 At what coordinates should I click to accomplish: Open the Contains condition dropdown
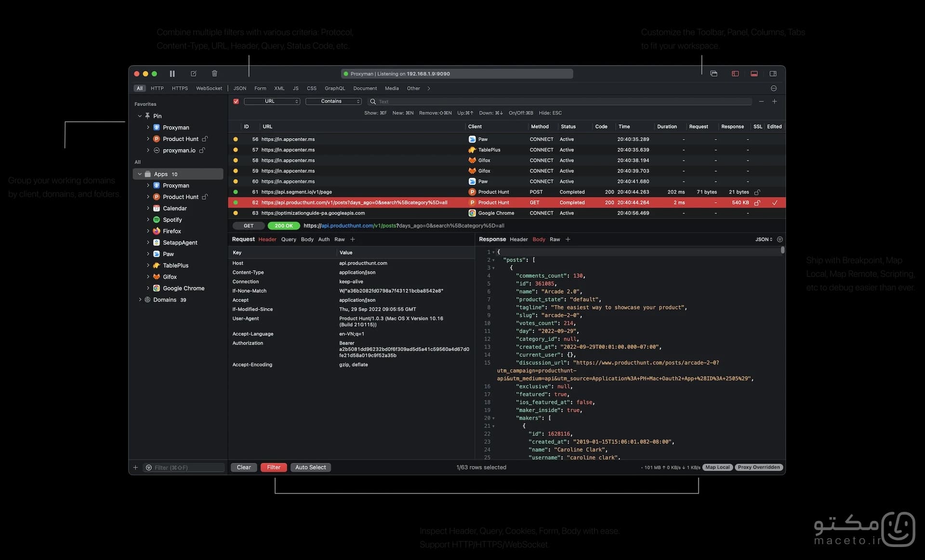333,101
